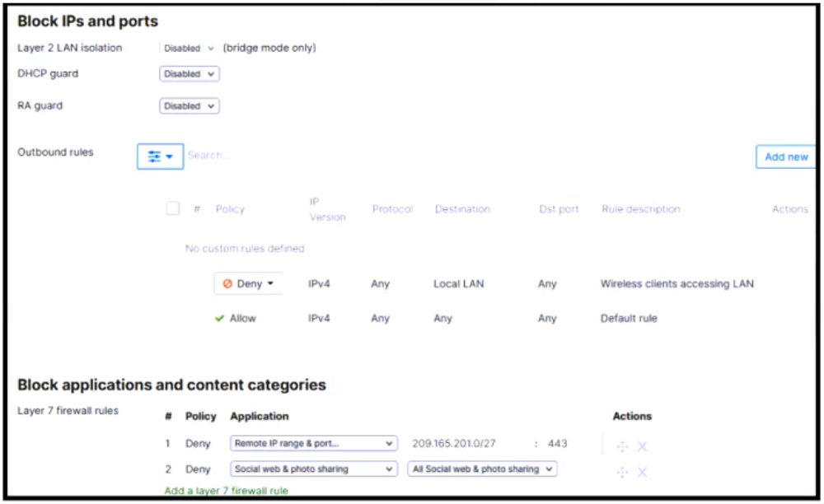Click the Destination column header
The width and height of the screenshot is (824, 504).
coord(462,209)
